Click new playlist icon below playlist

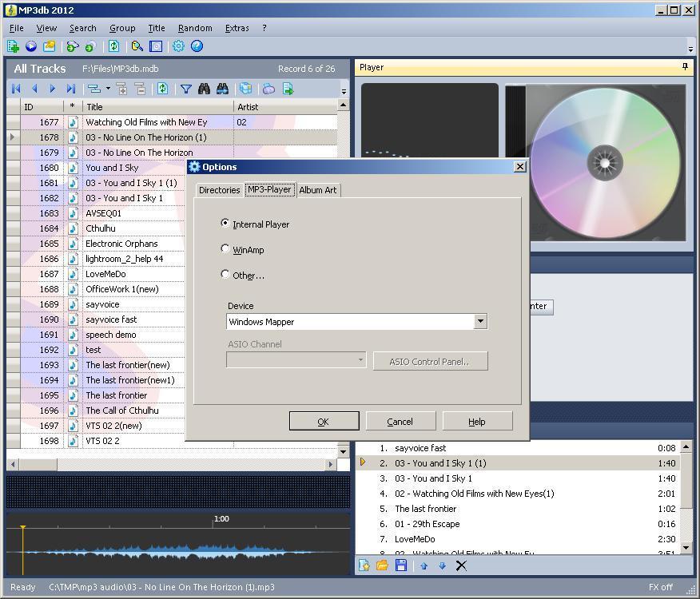[364, 565]
